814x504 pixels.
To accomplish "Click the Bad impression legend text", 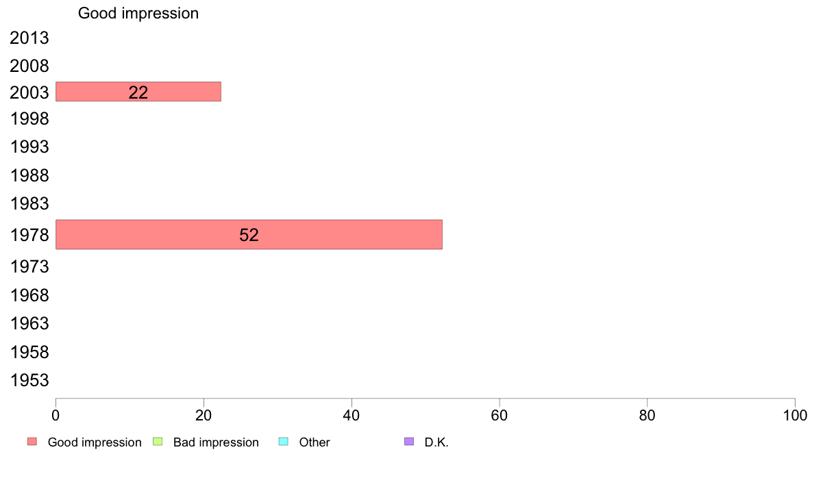I will tap(216, 442).
